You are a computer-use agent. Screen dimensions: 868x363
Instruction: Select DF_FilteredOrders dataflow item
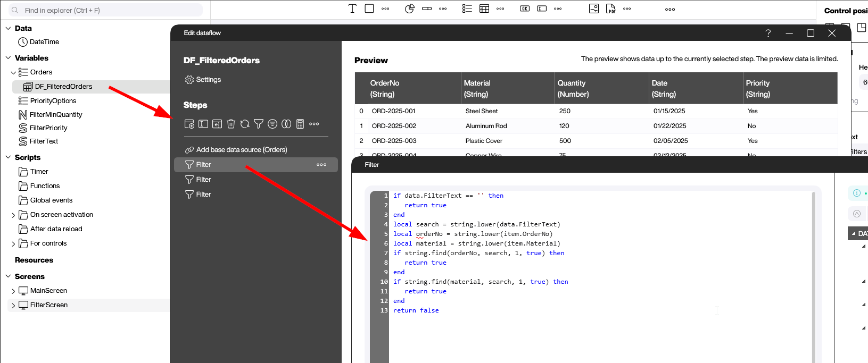(x=63, y=87)
